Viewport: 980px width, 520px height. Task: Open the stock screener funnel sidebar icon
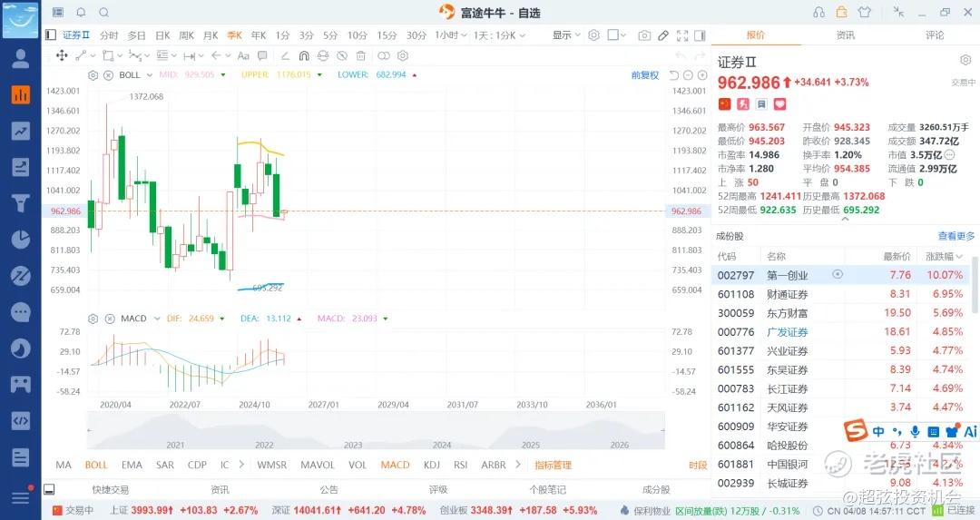21,203
